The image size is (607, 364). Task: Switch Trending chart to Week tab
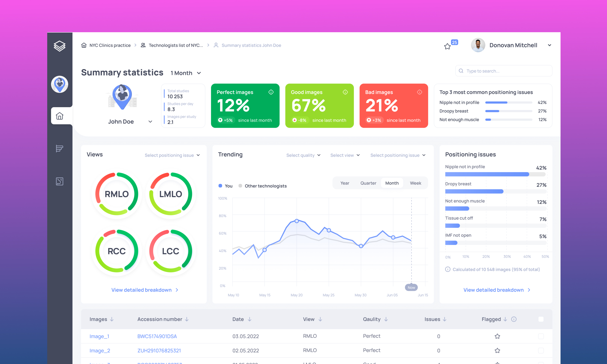pos(415,183)
